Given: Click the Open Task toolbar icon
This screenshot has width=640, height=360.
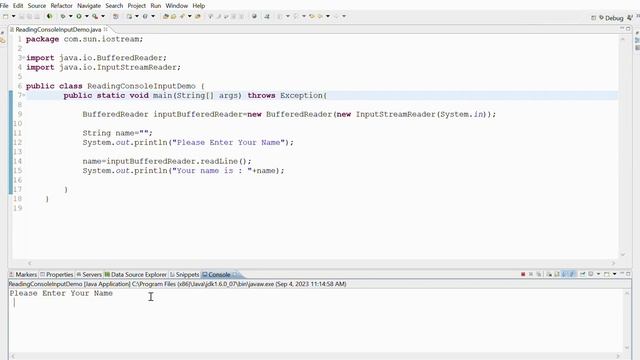Looking at the screenshot, I should click(x=173, y=16).
